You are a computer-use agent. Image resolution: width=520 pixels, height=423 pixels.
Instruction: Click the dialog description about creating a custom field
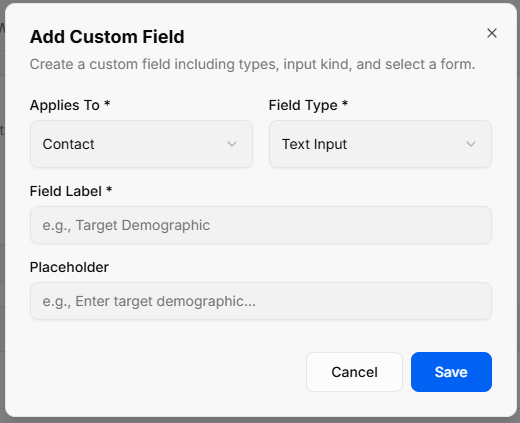(252, 64)
